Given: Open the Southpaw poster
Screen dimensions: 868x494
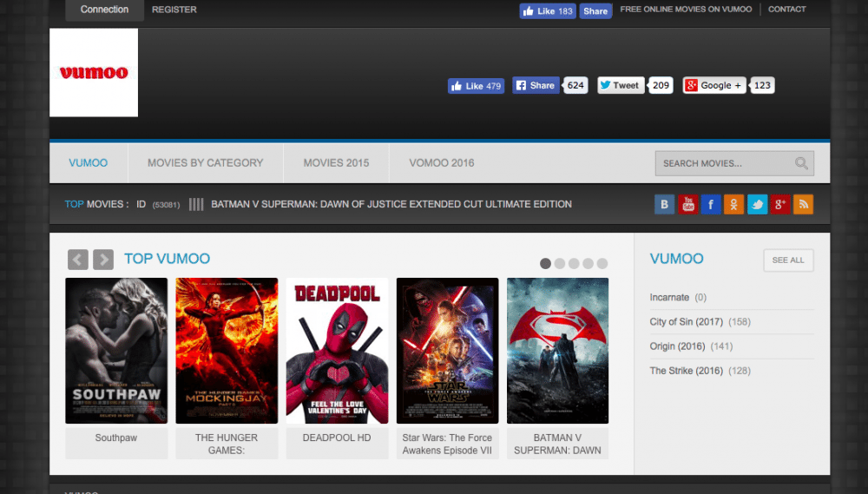Looking at the screenshot, I should (x=116, y=351).
